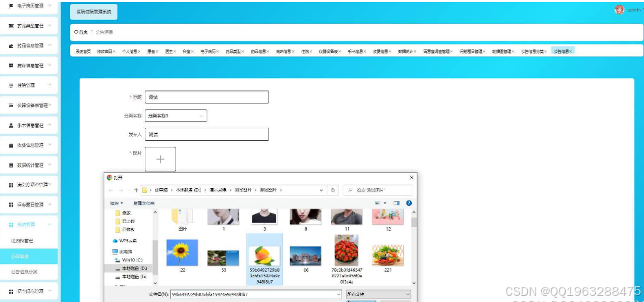Click the grid icon beside 系统管理
The width and height of the screenshot is (644, 302).
point(11,225)
